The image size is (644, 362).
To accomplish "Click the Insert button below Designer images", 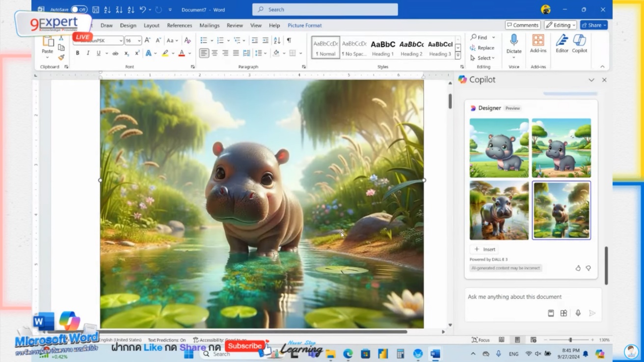I will [x=483, y=249].
